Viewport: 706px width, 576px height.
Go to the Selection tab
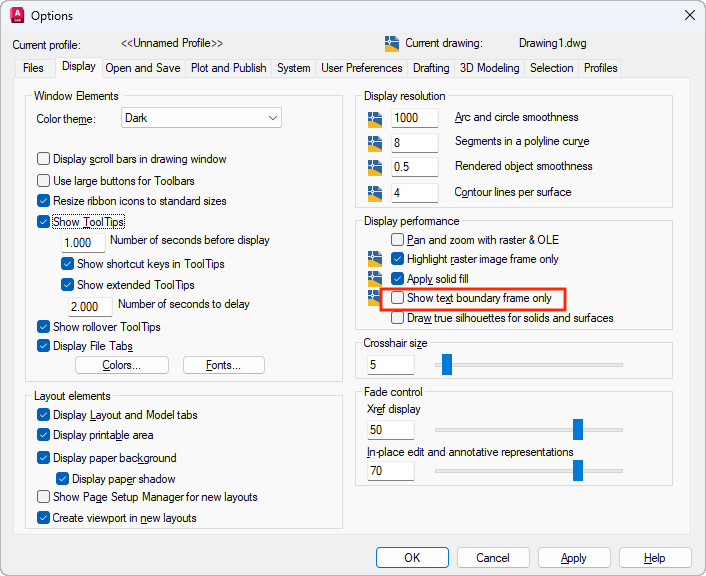click(552, 68)
